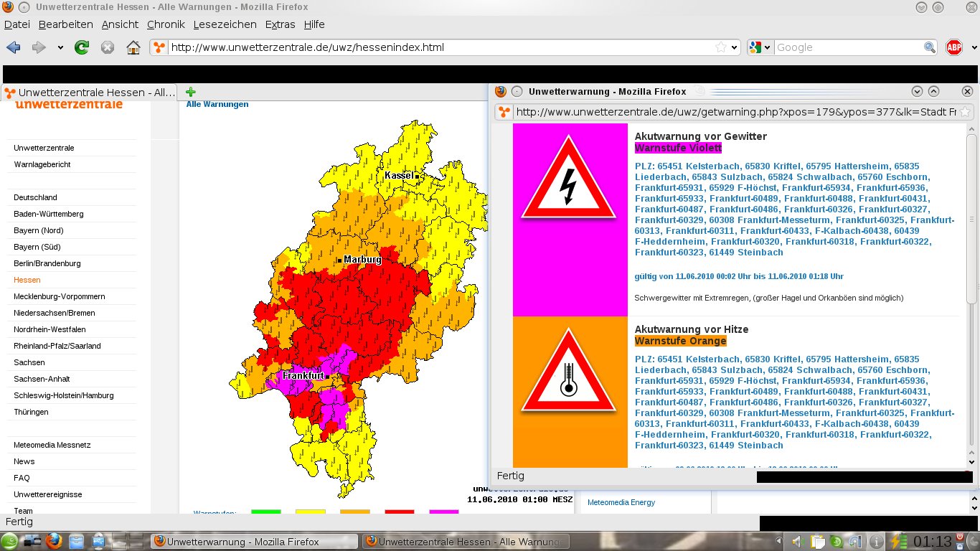Open the Bearbeiten menu
Viewport: 980px width, 551px height.
66,24
